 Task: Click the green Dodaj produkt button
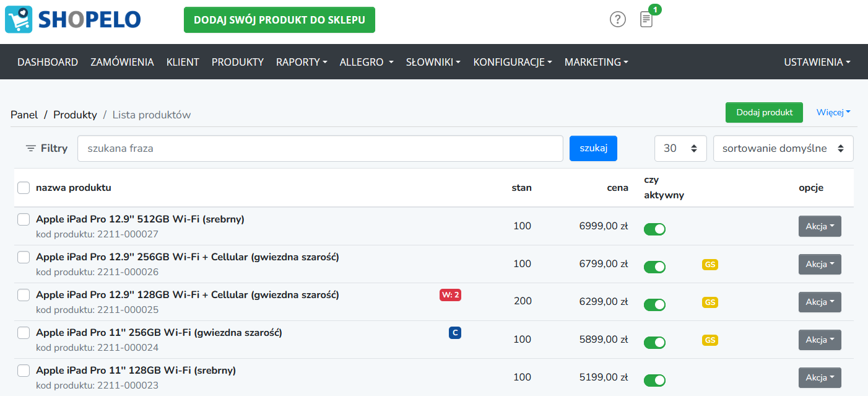pyautogui.click(x=764, y=113)
